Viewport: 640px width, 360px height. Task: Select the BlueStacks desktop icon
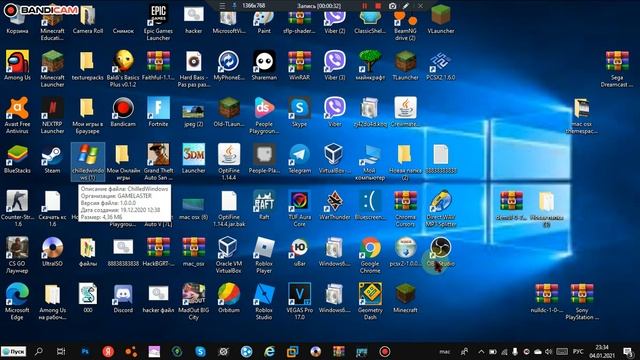(17, 159)
